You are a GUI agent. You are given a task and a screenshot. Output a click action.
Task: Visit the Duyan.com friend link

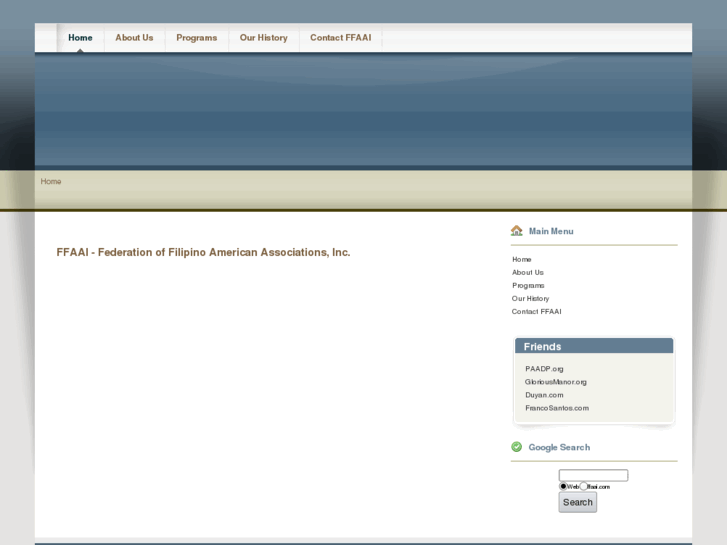click(x=544, y=395)
